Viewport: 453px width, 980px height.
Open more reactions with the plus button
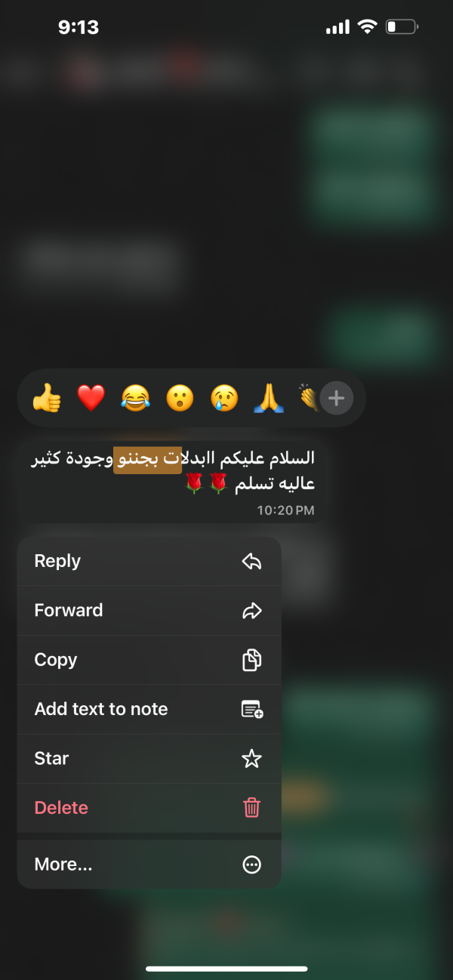337,398
